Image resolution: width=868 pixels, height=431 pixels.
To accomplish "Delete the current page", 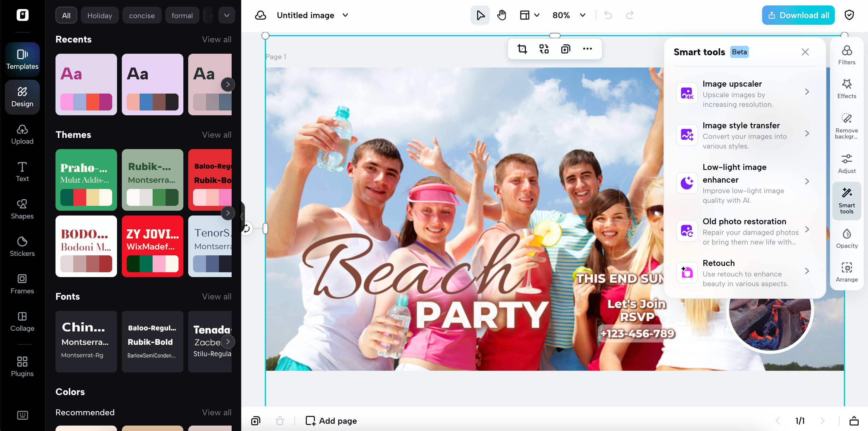I will click(x=280, y=420).
